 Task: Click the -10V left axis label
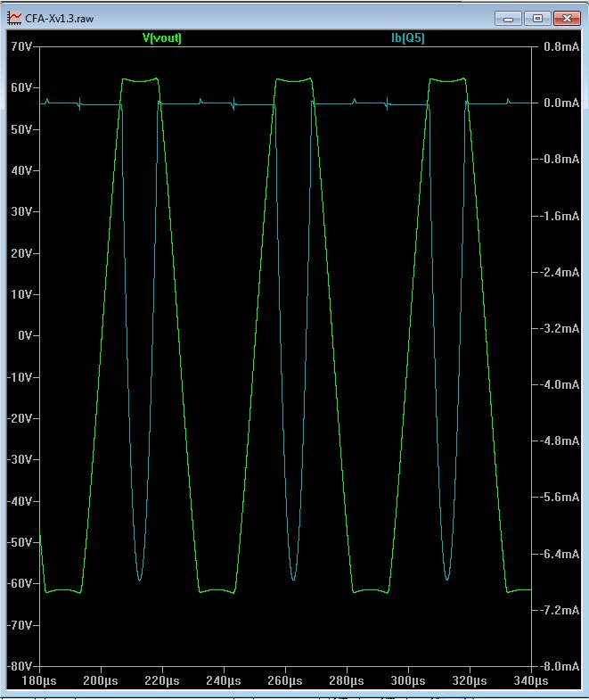[20, 377]
